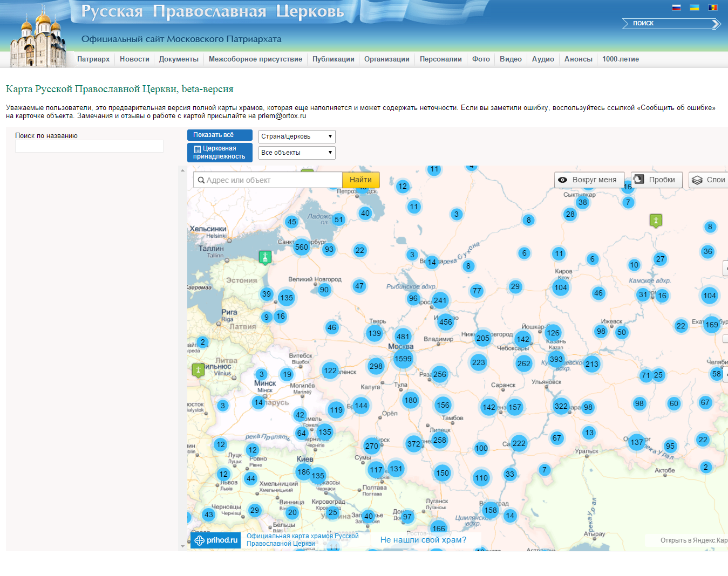This screenshot has width=728, height=576.
Task: Expand the Слои map layers selector
Action: point(709,180)
